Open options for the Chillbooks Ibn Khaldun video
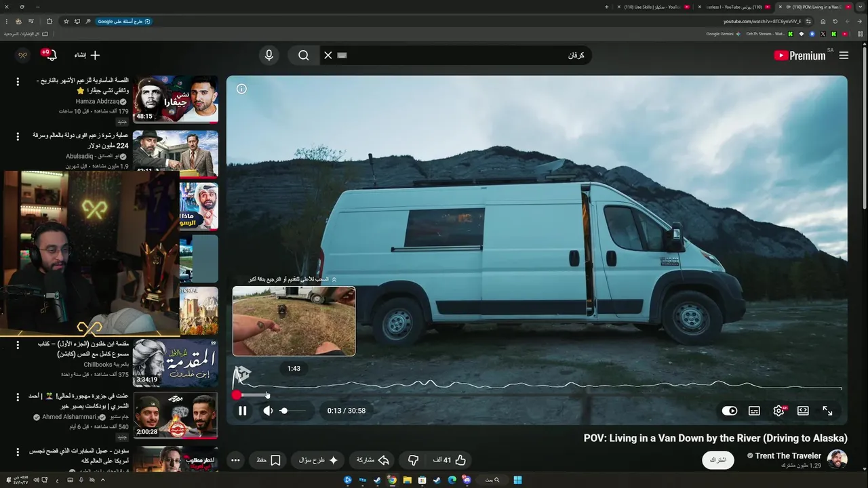Screen dimensions: 868x488 (18, 345)
